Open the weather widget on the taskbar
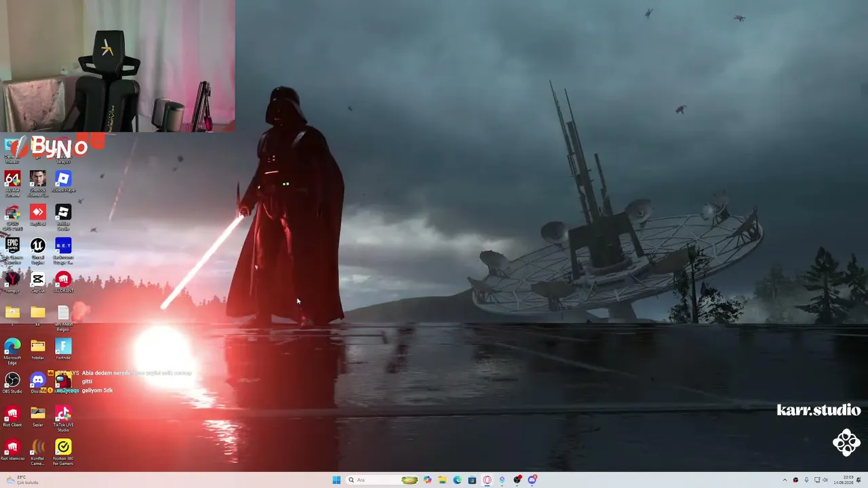The height and width of the screenshot is (488, 868). [x=22, y=480]
